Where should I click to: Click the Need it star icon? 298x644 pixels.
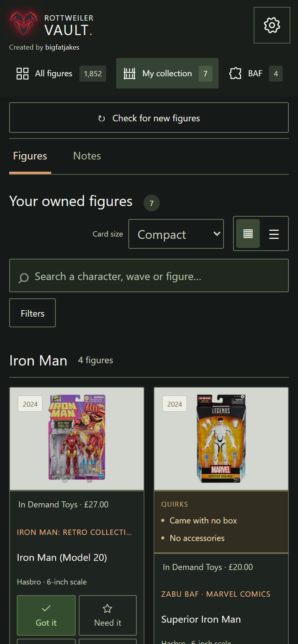(x=108, y=608)
